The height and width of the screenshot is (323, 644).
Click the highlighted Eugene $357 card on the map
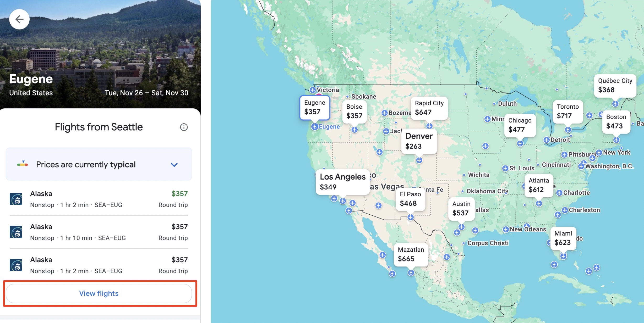coord(315,108)
